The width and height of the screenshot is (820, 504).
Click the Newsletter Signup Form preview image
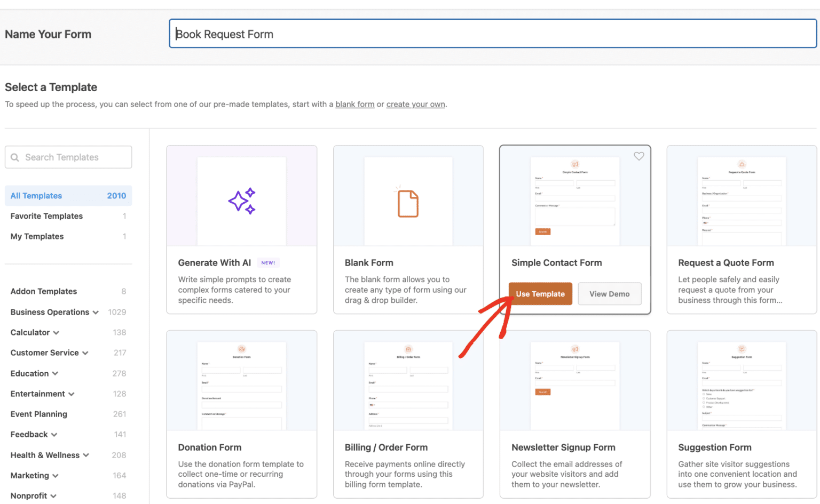[574, 381]
